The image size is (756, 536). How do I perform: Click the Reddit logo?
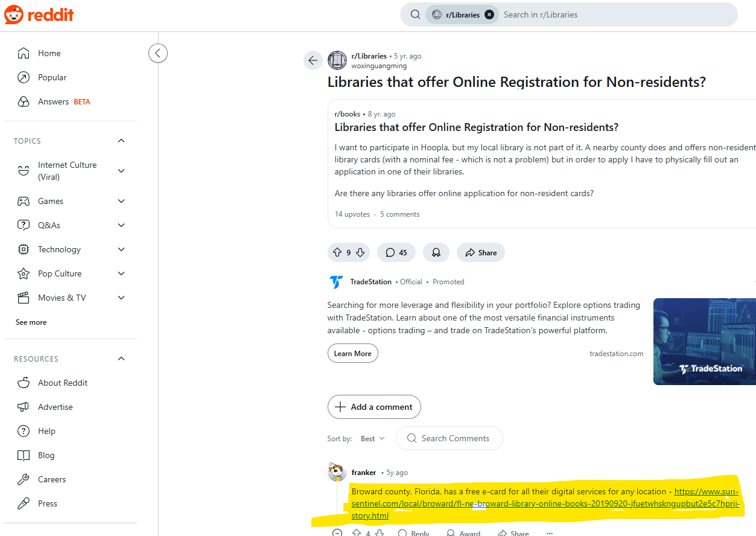click(x=39, y=14)
